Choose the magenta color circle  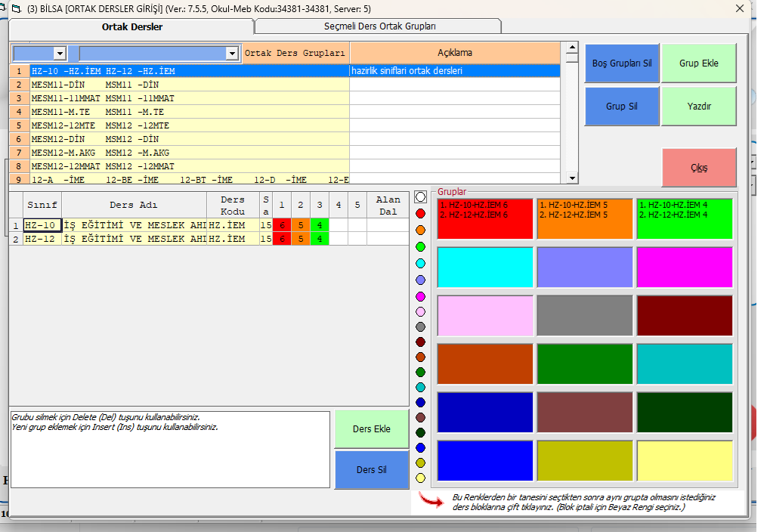pyautogui.click(x=421, y=296)
